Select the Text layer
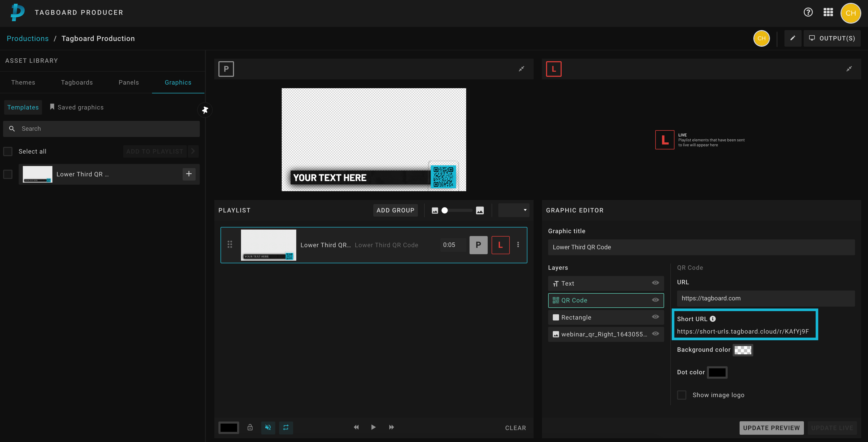The image size is (868, 442). point(606,284)
